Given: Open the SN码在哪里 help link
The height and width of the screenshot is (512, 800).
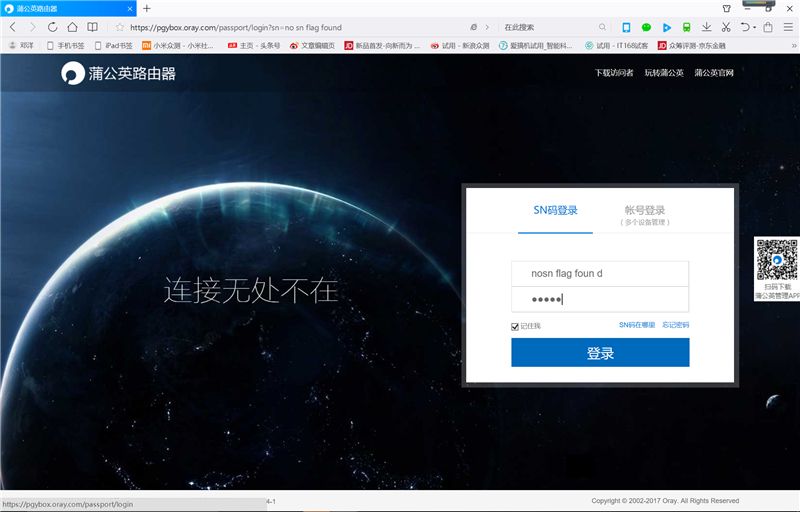Looking at the screenshot, I should pyautogui.click(x=637, y=325).
